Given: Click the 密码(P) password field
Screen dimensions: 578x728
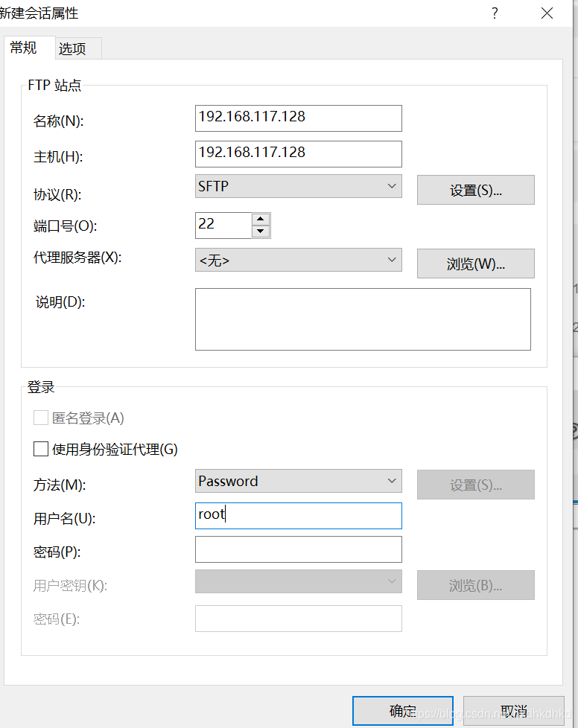Looking at the screenshot, I should point(298,549).
